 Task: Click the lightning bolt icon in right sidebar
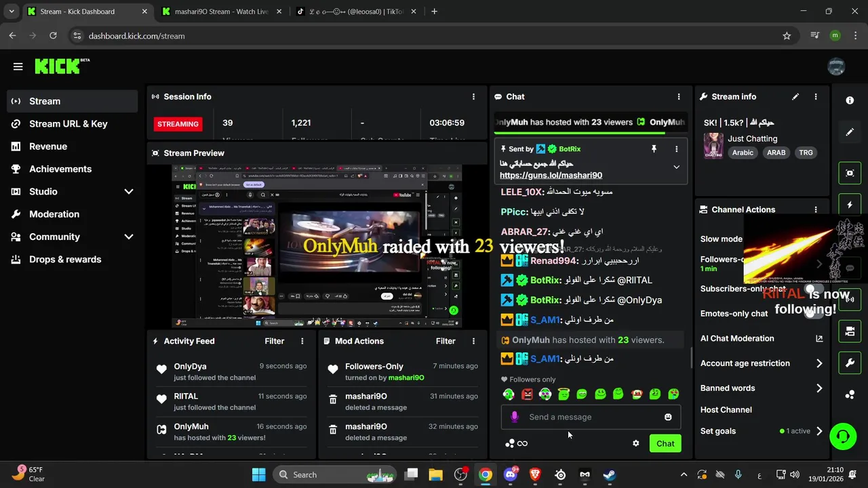pyautogui.click(x=850, y=205)
